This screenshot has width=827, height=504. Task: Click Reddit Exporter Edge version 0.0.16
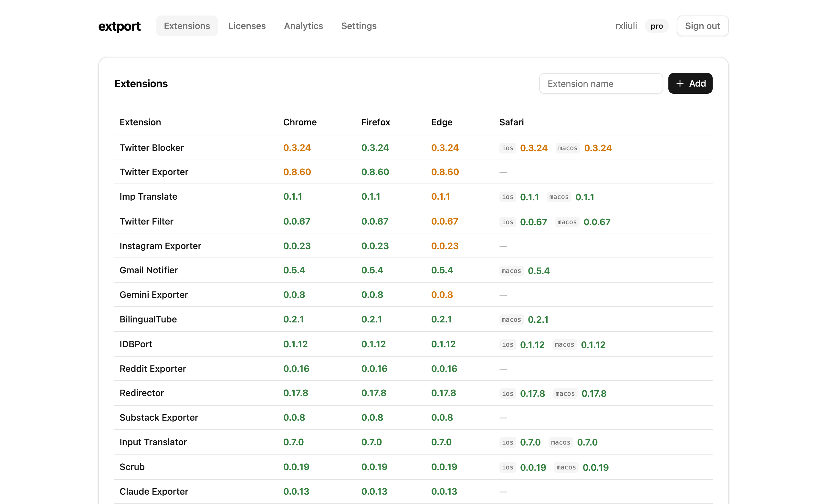[x=444, y=368]
